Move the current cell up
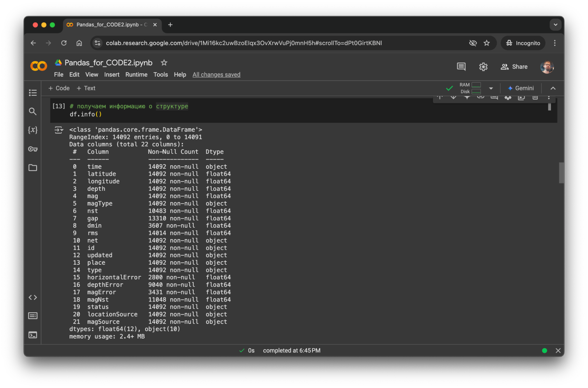Screen dimensions: 588x388 [x=439, y=98]
